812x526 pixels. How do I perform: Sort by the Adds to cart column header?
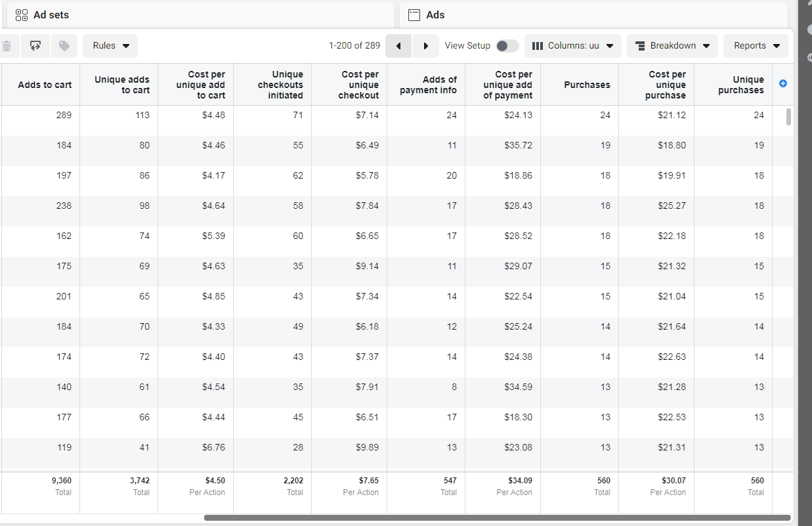coord(41,85)
